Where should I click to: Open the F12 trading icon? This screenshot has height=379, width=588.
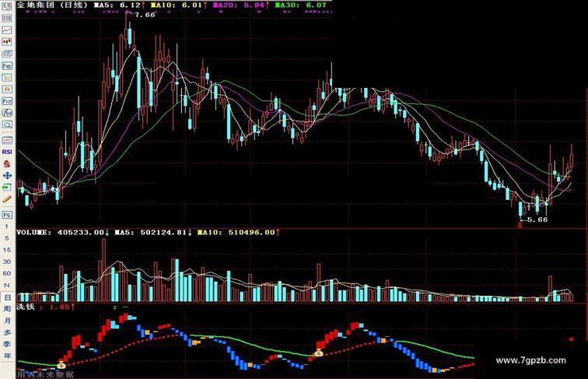click(x=7, y=101)
